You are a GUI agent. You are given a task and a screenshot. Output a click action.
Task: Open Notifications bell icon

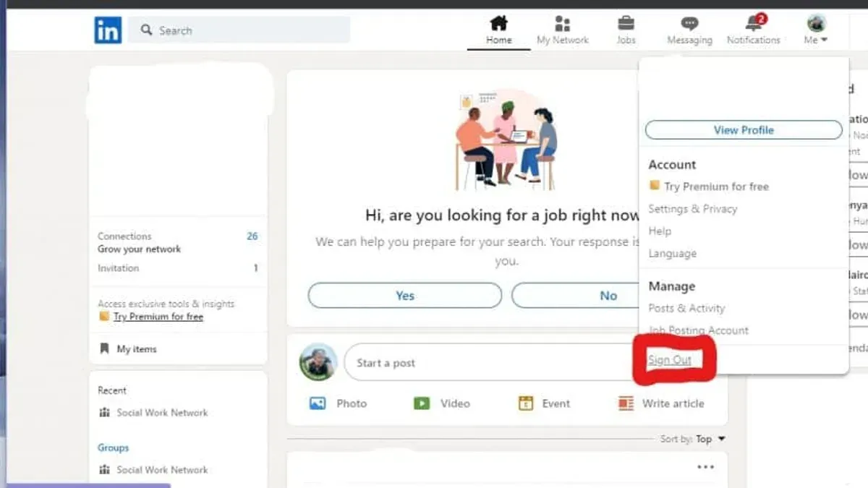tap(754, 22)
